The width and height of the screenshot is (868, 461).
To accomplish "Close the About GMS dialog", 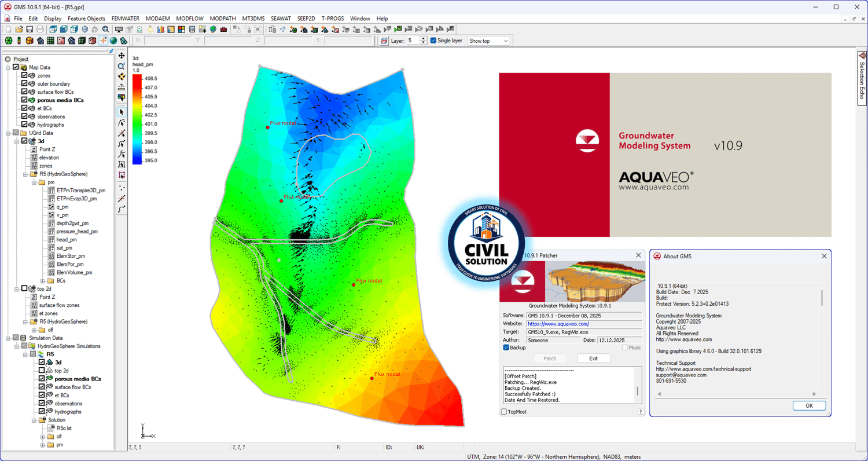I will tap(824, 256).
